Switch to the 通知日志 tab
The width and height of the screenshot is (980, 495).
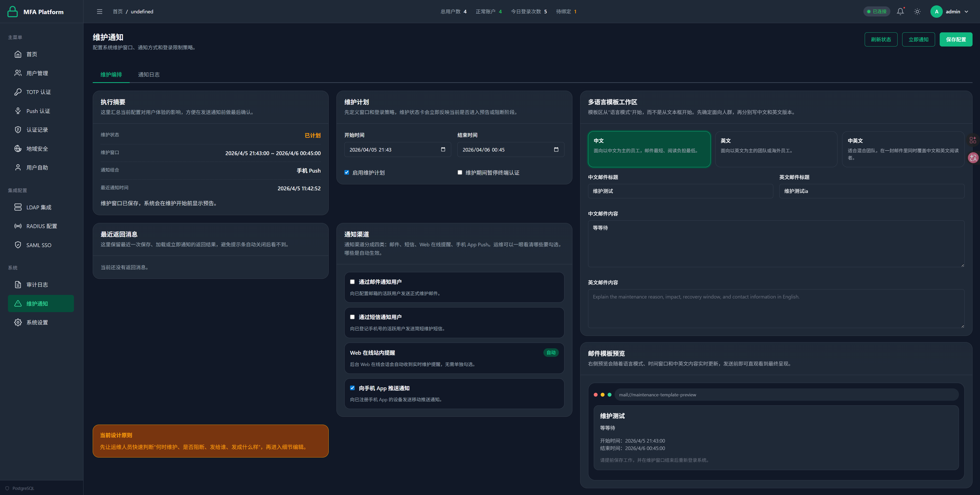click(149, 74)
